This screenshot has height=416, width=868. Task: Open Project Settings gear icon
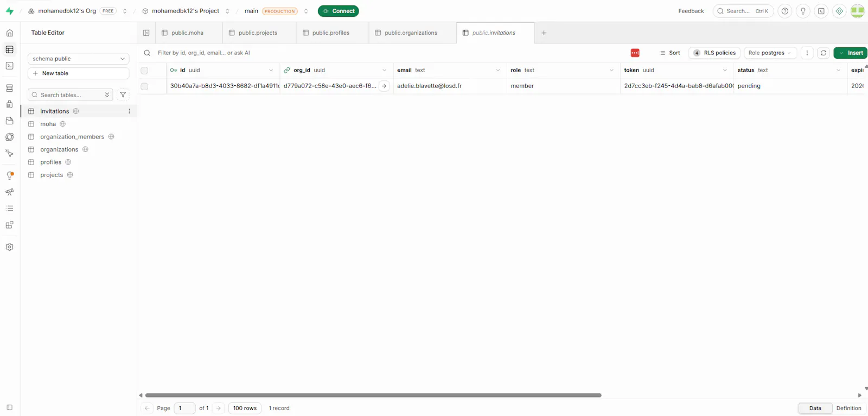[x=10, y=247]
